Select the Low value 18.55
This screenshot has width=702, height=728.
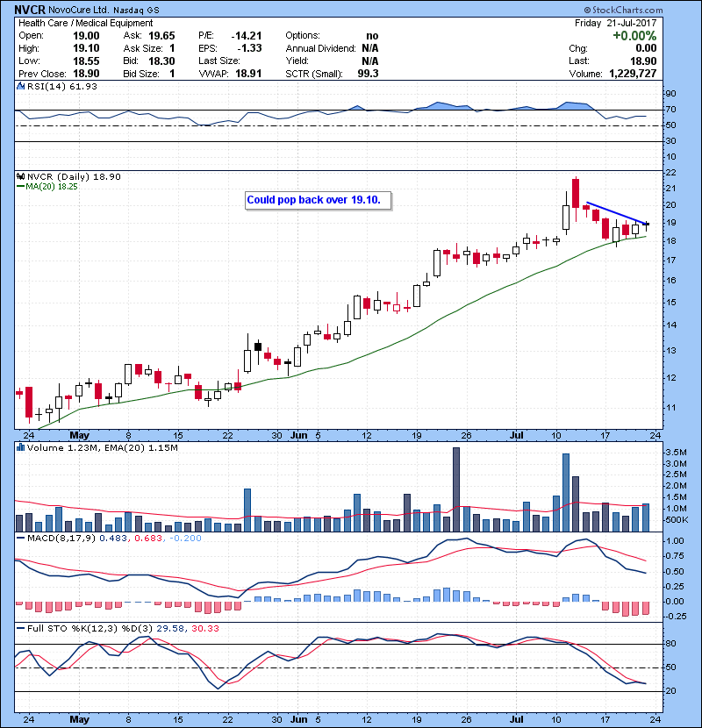[86, 61]
